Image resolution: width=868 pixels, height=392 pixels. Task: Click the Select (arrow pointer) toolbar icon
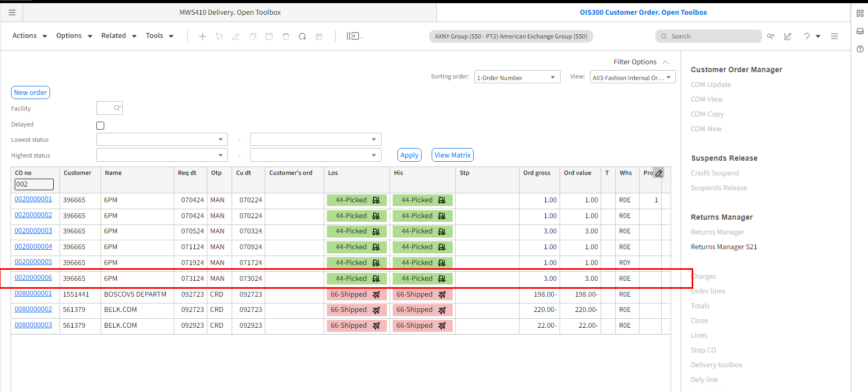pyautogui.click(x=220, y=36)
